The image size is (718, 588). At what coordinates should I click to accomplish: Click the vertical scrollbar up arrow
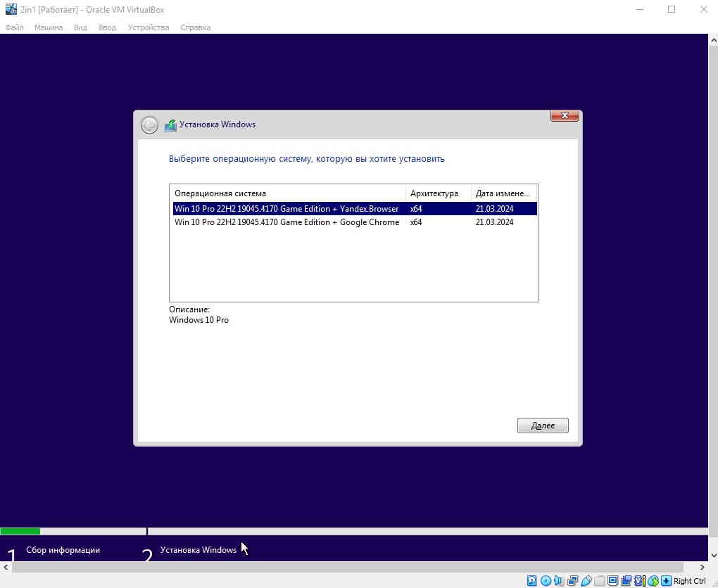[x=713, y=41]
